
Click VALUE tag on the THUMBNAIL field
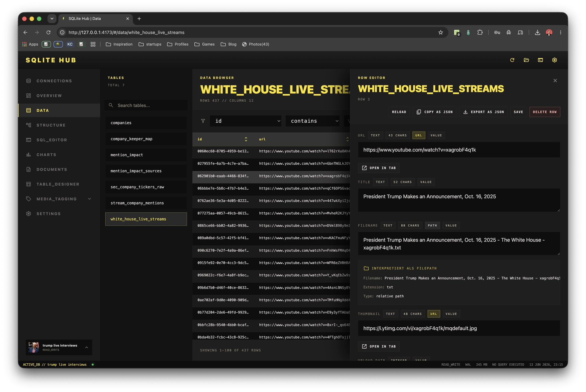(451, 314)
